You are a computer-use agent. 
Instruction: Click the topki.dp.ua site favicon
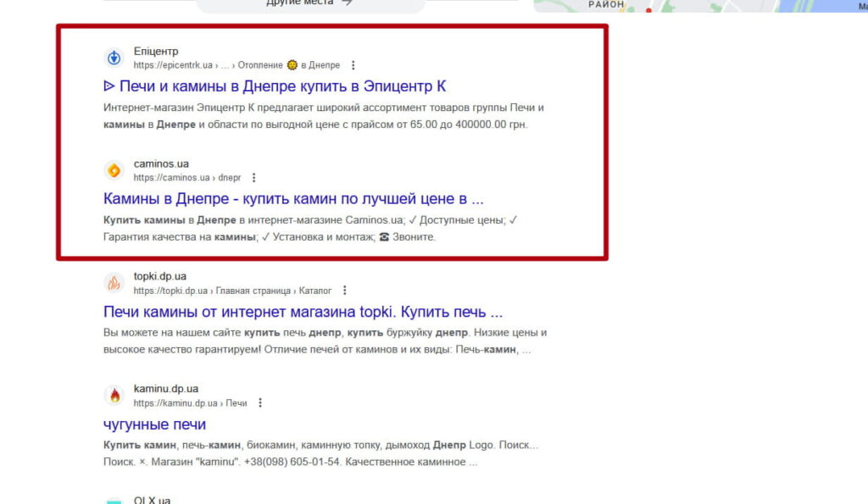coord(114,283)
